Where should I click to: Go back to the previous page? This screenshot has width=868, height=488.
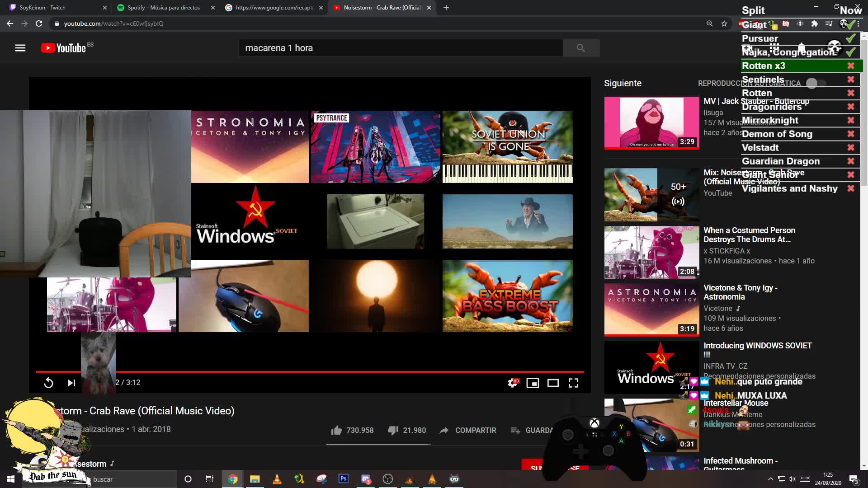(x=10, y=23)
